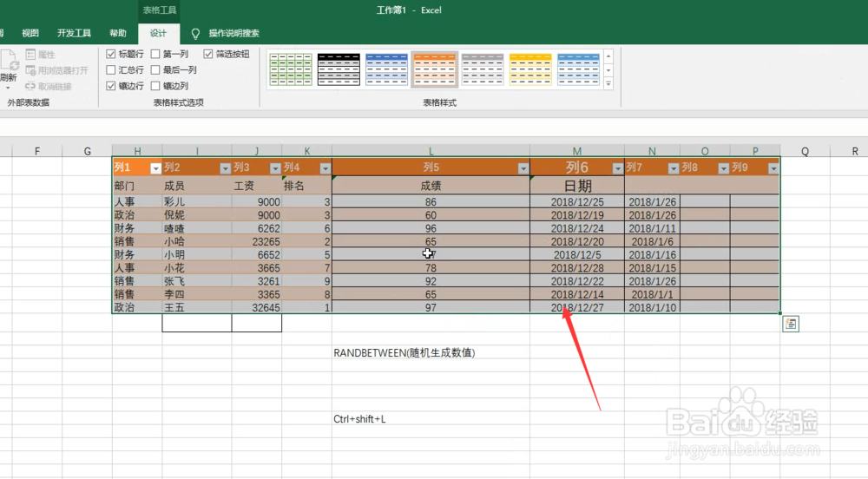Select column header G

click(88, 151)
